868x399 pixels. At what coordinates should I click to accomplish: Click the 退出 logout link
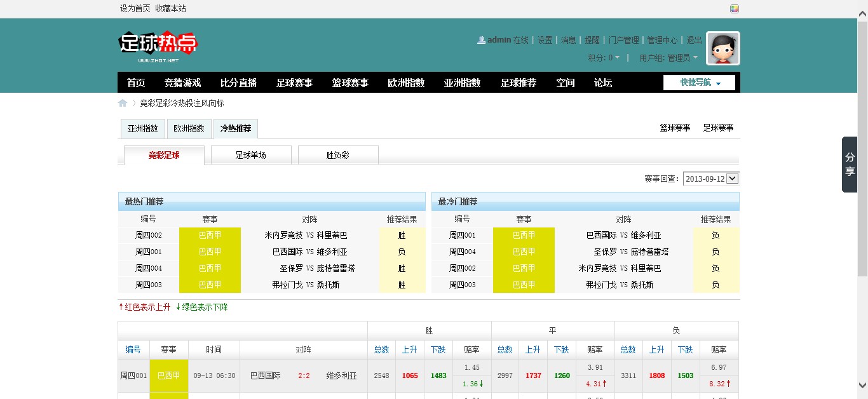click(x=695, y=40)
